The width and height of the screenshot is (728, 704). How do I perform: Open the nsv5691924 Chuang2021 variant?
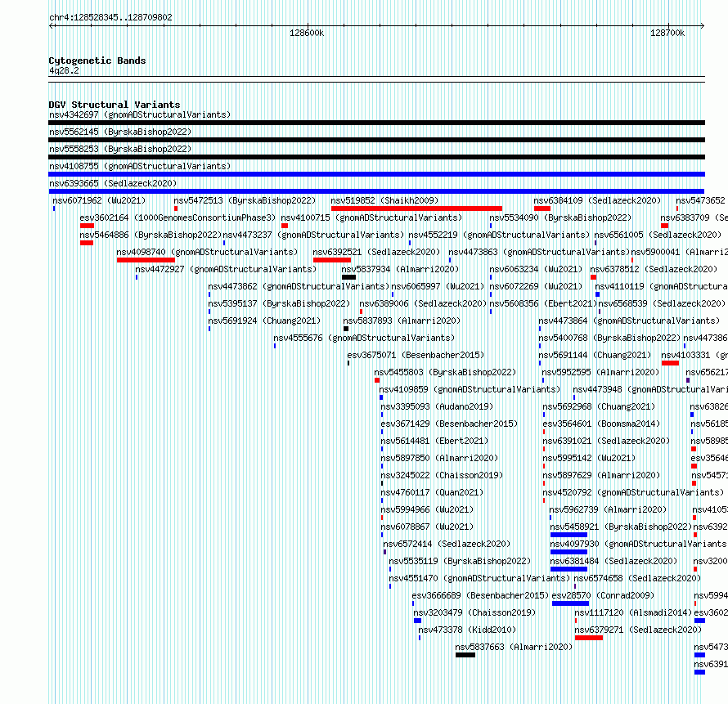point(264,321)
